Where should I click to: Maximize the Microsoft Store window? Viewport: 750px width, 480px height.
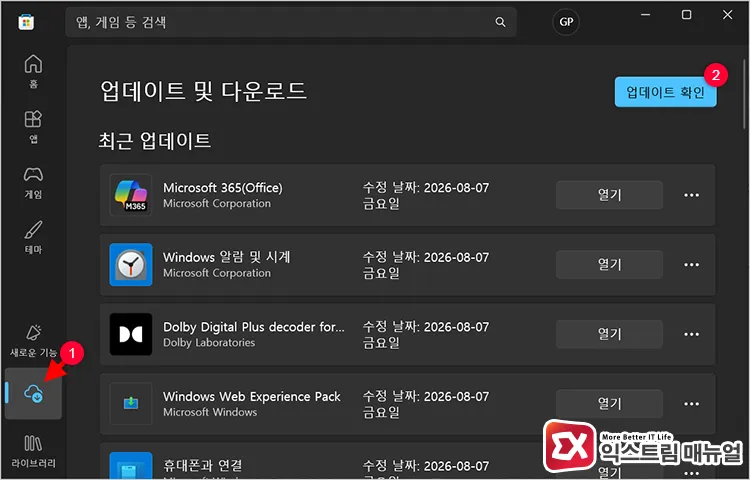click(686, 15)
